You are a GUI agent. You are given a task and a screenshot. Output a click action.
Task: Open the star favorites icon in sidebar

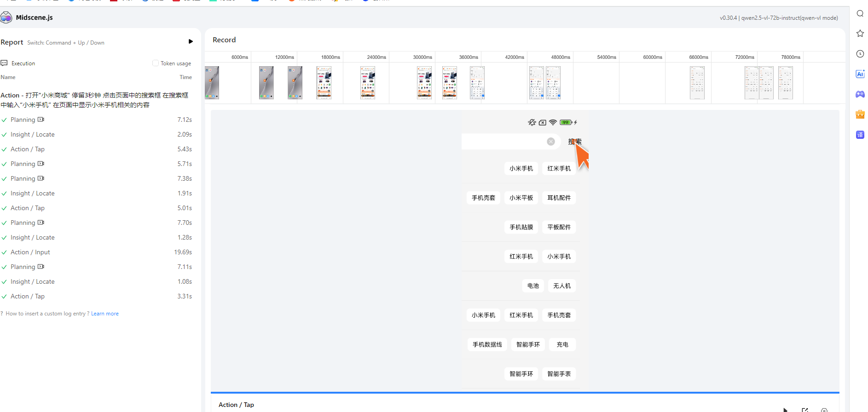(860, 34)
